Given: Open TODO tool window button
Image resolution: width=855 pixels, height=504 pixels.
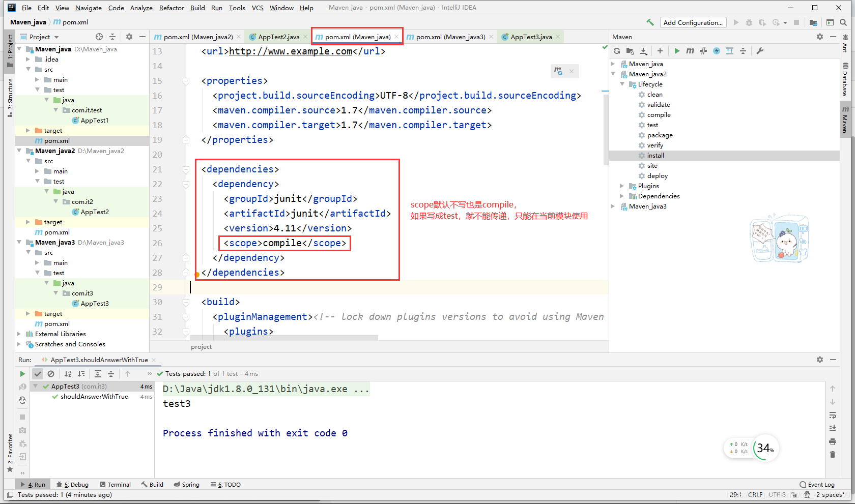Looking at the screenshot, I should (225, 485).
